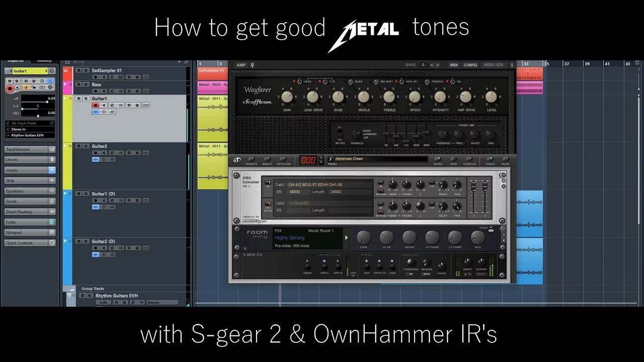This screenshot has height=362, width=644.
Task: Open the TWEAK panel button
Action: (x=490, y=159)
